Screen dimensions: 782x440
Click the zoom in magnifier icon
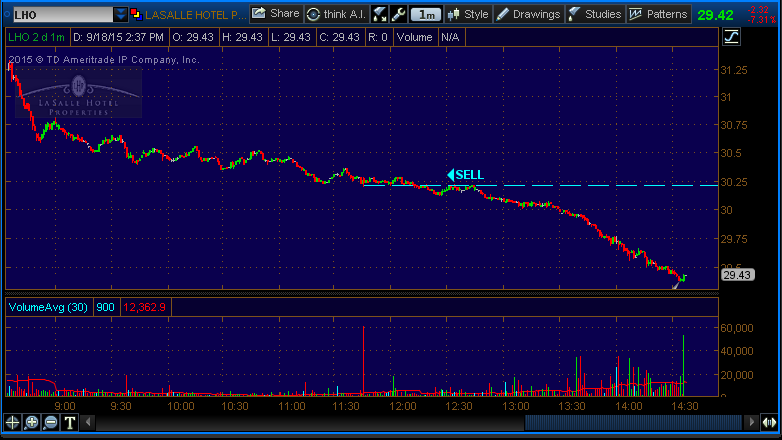32,422
